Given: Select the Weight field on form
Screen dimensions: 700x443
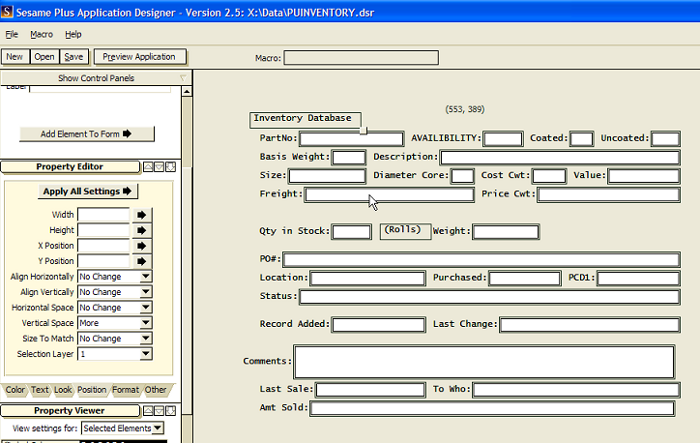Looking at the screenshot, I should coord(506,232).
